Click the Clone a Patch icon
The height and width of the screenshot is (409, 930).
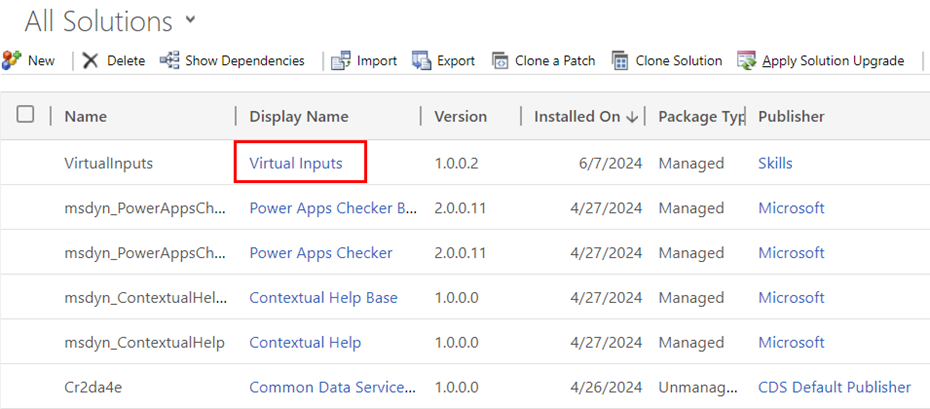[x=499, y=61]
